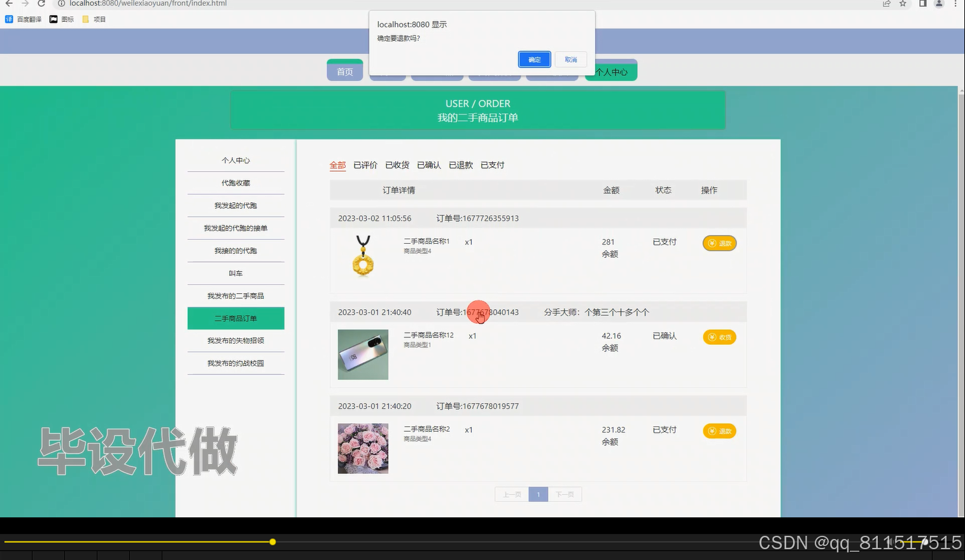Click the flower product thumbnail on order 1677678019577

(363, 448)
